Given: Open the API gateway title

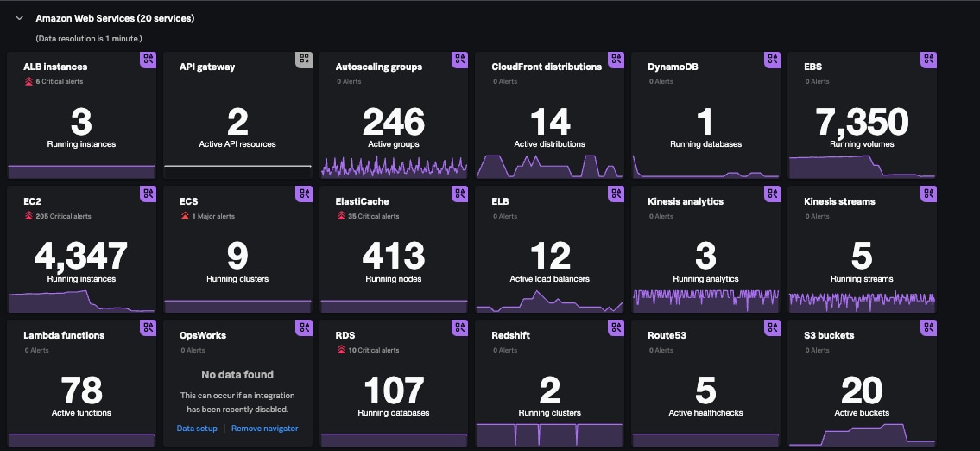Looking at the screenshot, I should [207, 67].
